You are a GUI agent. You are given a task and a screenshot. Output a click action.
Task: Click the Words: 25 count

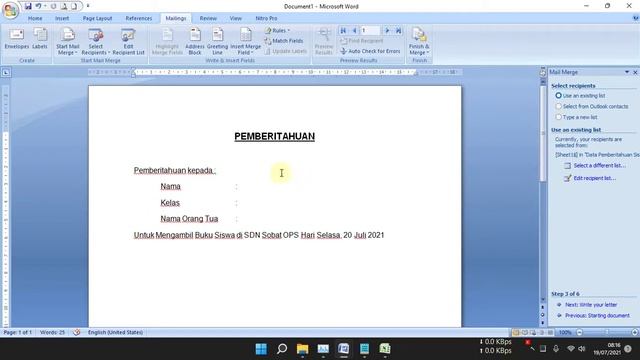[x=52, y=332]
